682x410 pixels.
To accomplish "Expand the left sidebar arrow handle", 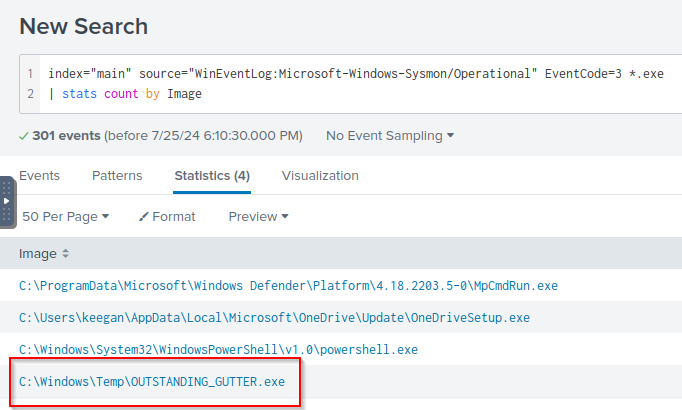I will tap(8, 201).
